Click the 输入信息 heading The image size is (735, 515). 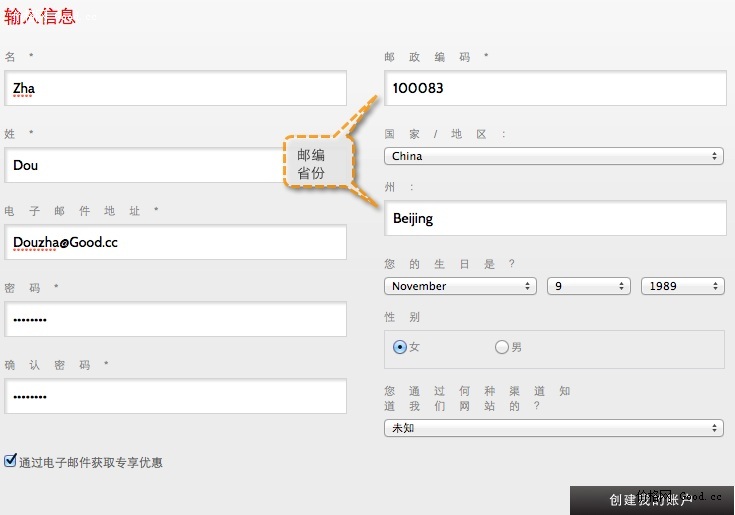[x=40, y=15]
